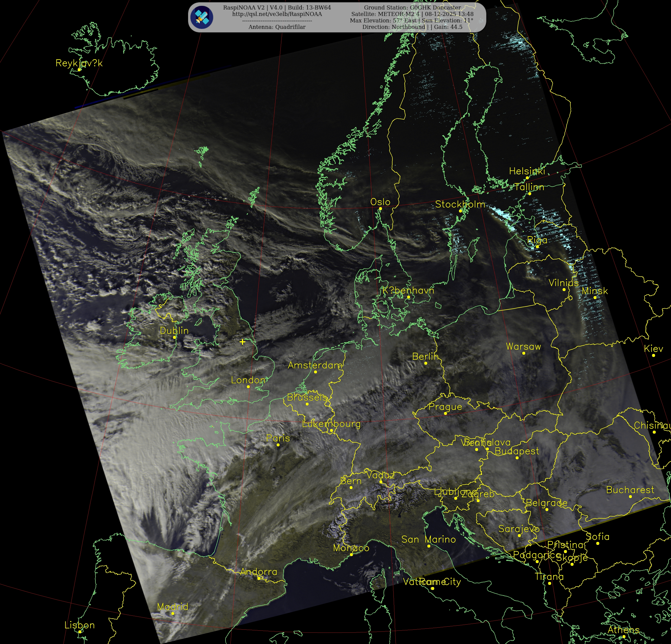Click the Satellite METEOR-M2 4 info line

[412, 14]
